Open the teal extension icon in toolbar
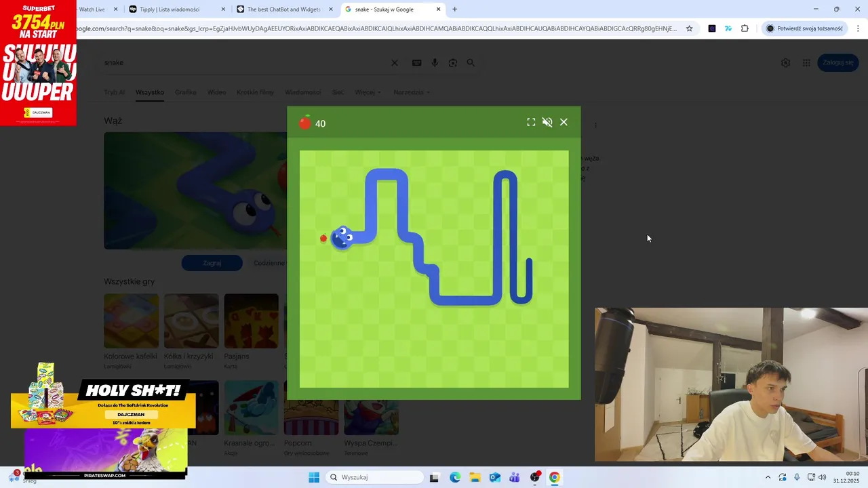Image resolution: width=868 pixels, height=488 pixels. pos(728,28)
